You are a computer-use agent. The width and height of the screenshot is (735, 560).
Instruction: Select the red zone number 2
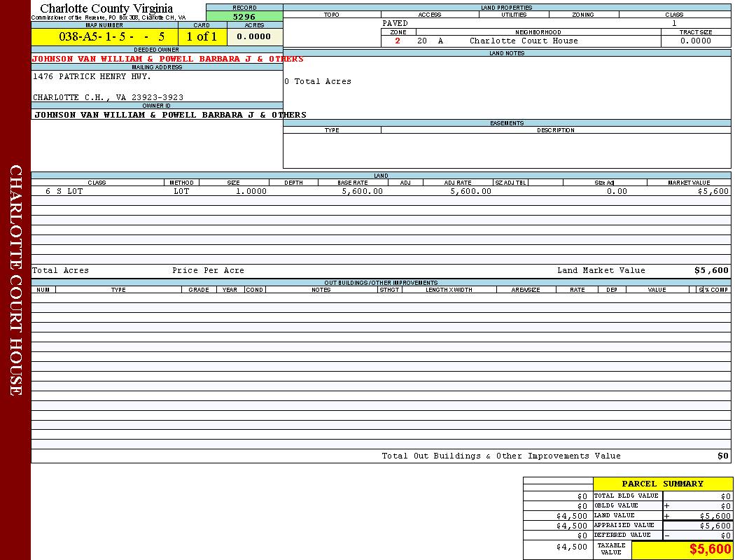(398, 41)
